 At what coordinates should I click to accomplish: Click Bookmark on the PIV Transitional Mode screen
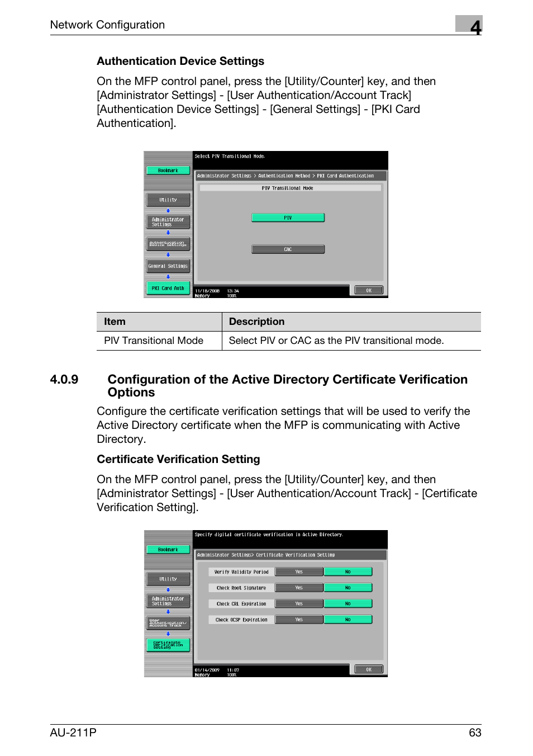pyautogui.click(x=168, y=171)
